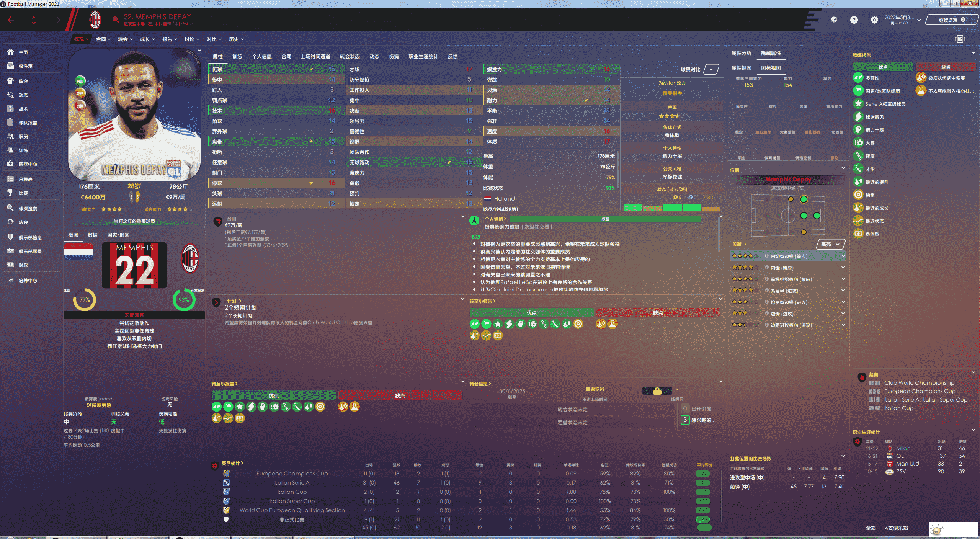
Task: Open the 4支俱乐部 filter in career stats
Action: [x=896, y=528]
